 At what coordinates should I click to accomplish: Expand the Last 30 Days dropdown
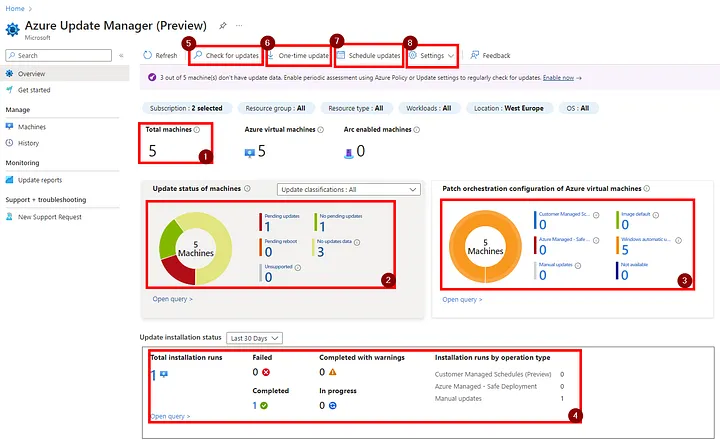coord(255,338)
